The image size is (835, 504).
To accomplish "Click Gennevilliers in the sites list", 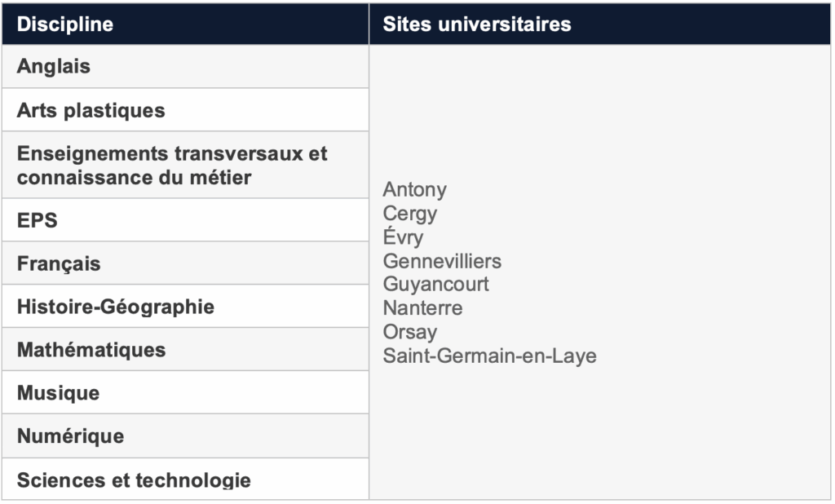I will tap(442, 261).
